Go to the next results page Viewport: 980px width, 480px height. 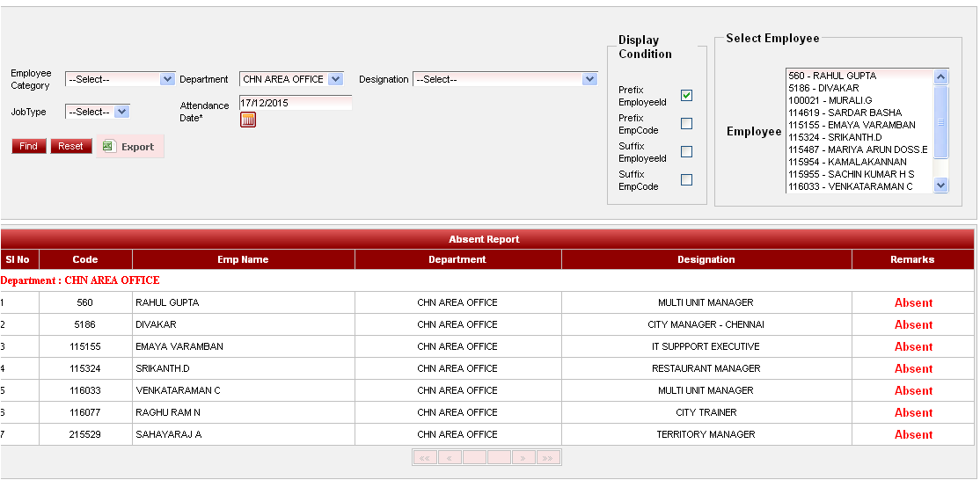[x=523, y=458]
